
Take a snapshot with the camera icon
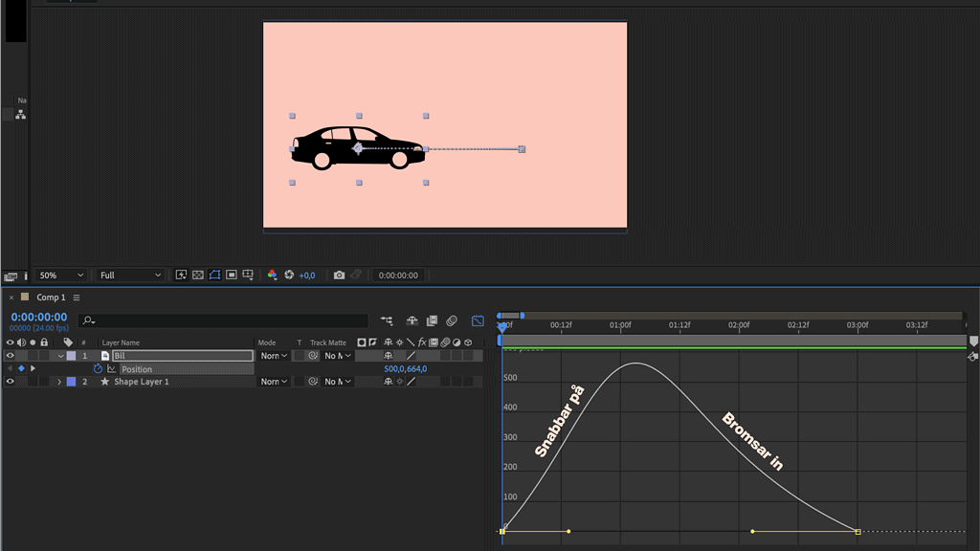[x=339, y=275]
